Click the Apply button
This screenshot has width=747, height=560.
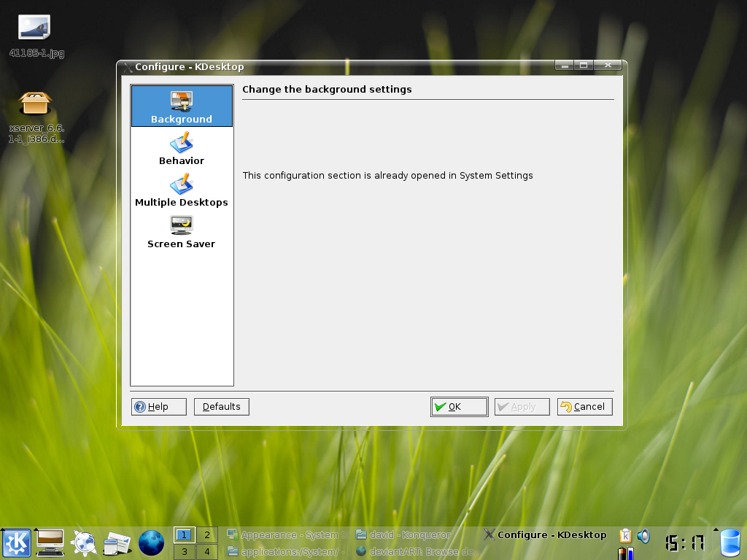pyautogui.click(x=522, y=407)
